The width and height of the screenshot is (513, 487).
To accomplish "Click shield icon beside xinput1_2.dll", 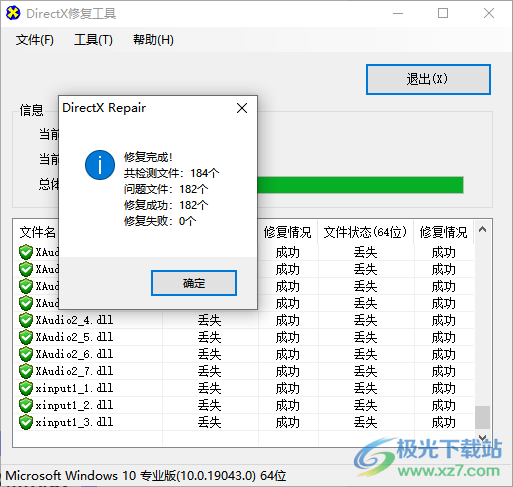I will tap(26, 405).
